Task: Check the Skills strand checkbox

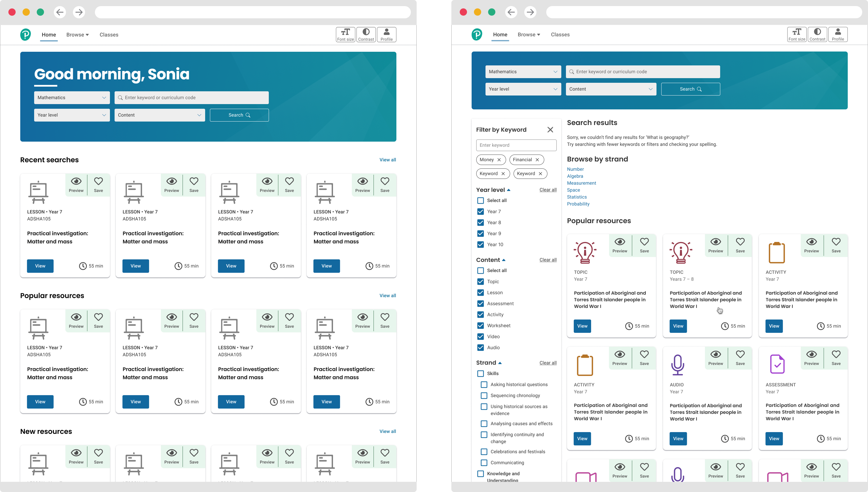Action: [x=480, y=373]
